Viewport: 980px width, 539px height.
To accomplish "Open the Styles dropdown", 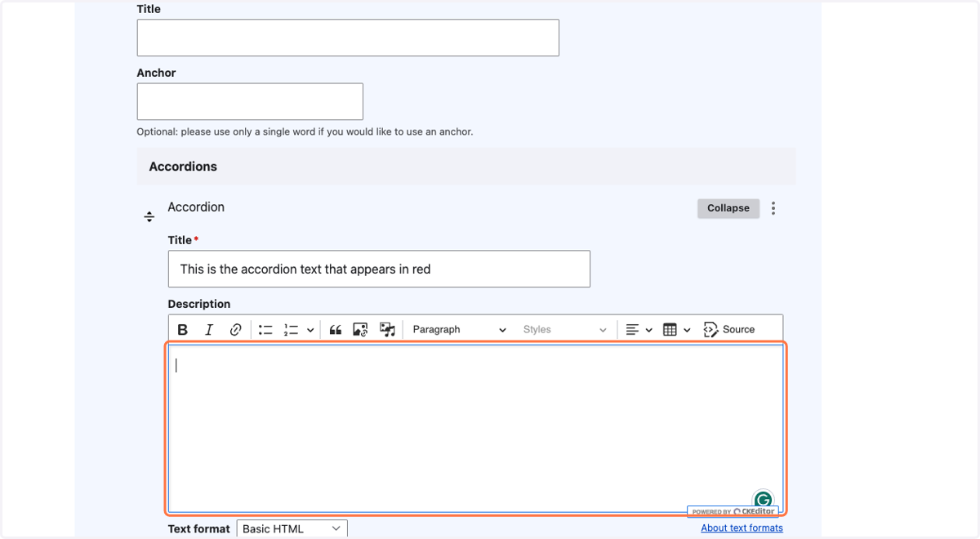I will pos(564,330).
